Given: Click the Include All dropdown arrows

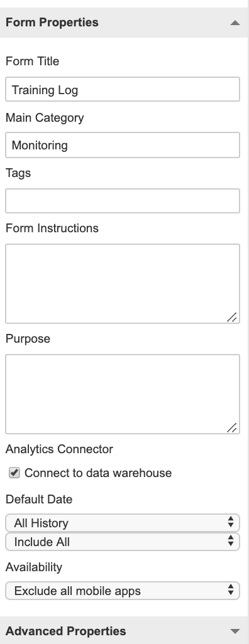Looking at the screenshot, I should [x=231, y=542].
